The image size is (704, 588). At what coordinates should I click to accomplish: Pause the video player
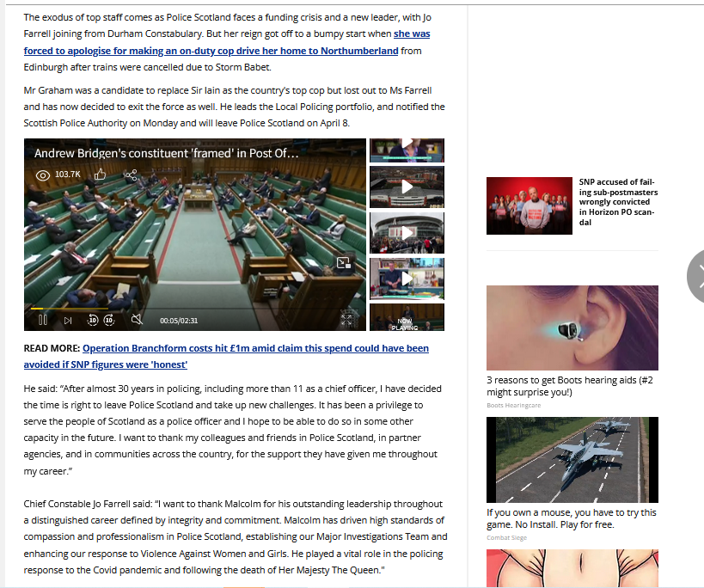[x=43, y=320]
